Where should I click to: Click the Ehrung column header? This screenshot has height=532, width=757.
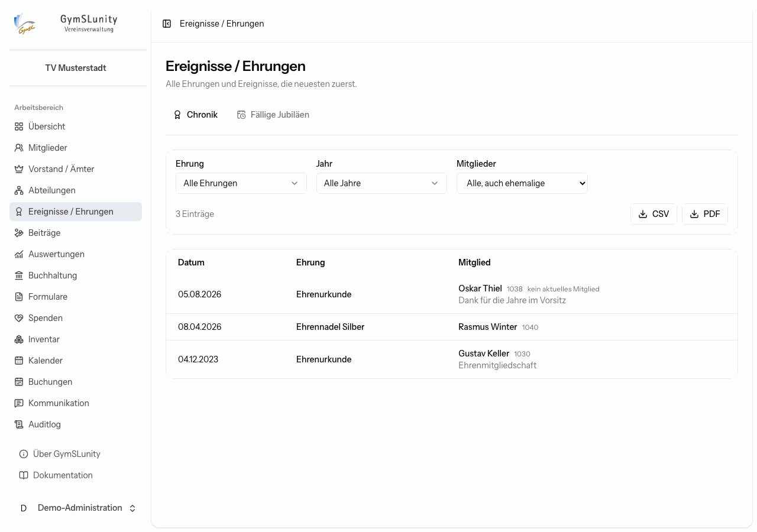(x=310, y=262)
